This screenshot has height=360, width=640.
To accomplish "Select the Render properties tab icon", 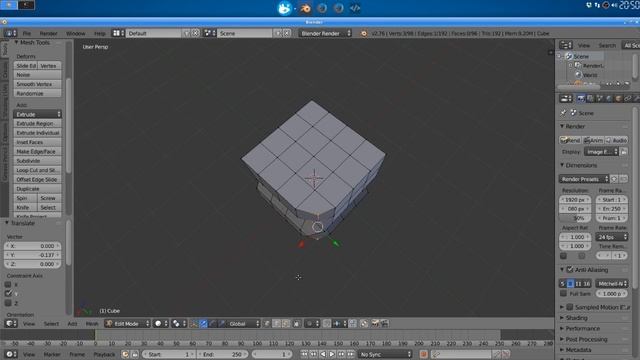I will (581, 98).
